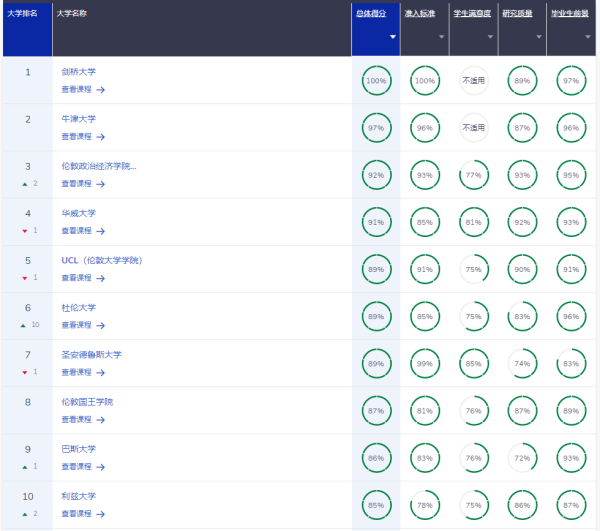Click 78% entry standards circle for 利兹大学
The image size is (600, 531).
coord(425,505)
